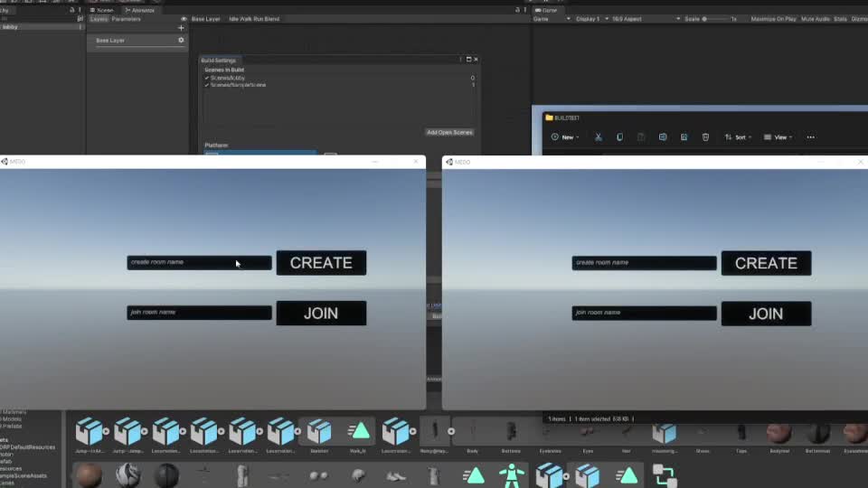Screen dimensions: 868x488
Task: Open the New dropdown in BUILDTEST explorer
Action: [x=565, y=137]
